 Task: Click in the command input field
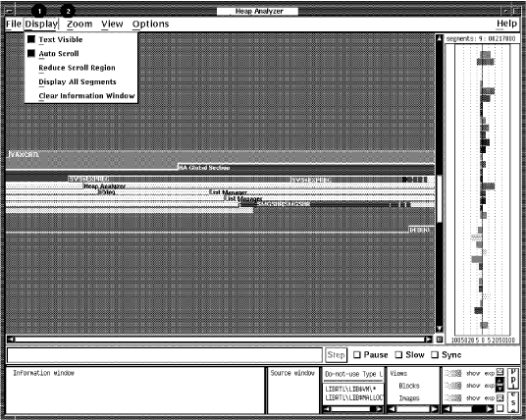click(165, 355)
